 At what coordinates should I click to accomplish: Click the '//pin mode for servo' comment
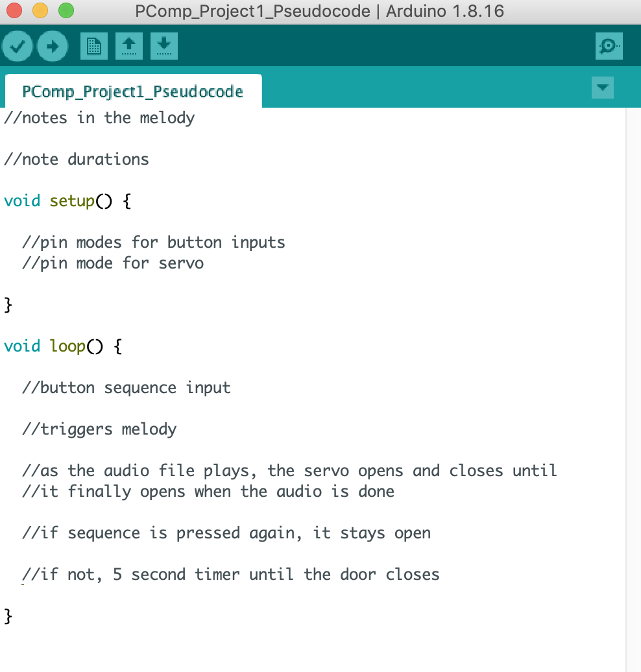[x=113, y=263]
